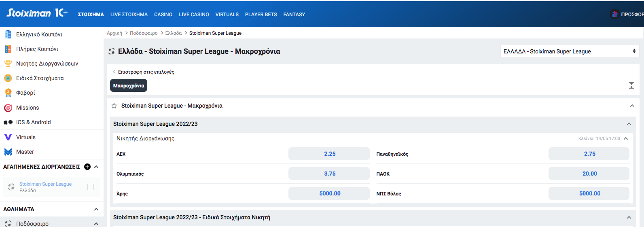The image size is (644, 227).
Task: Click the Κλείνει: 14/05 17:00 text
Action: point(599,138)
